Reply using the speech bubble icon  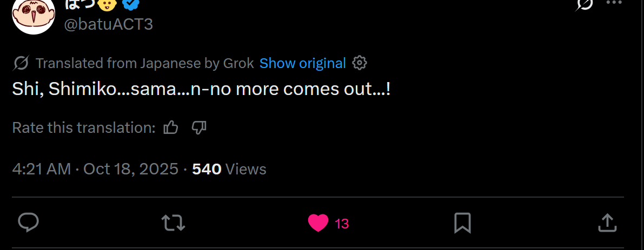(x=28, y=222)
